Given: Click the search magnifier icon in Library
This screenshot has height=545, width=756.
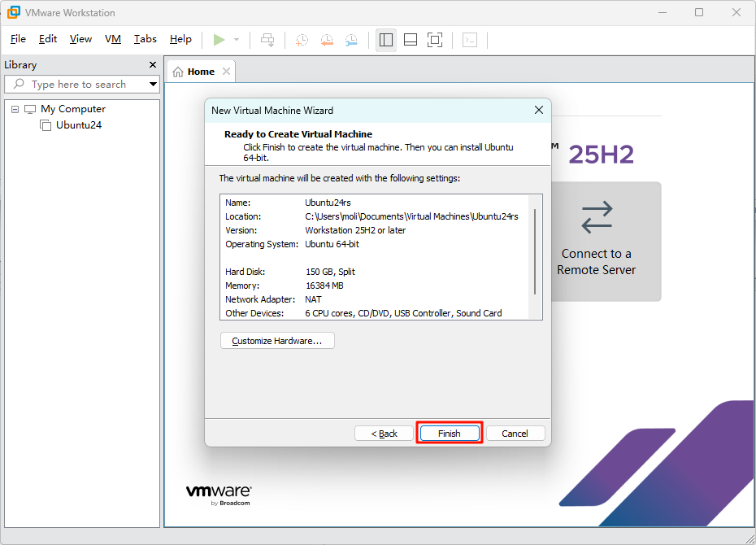Looking at the screenshot, I should click(x=19, y=84).
